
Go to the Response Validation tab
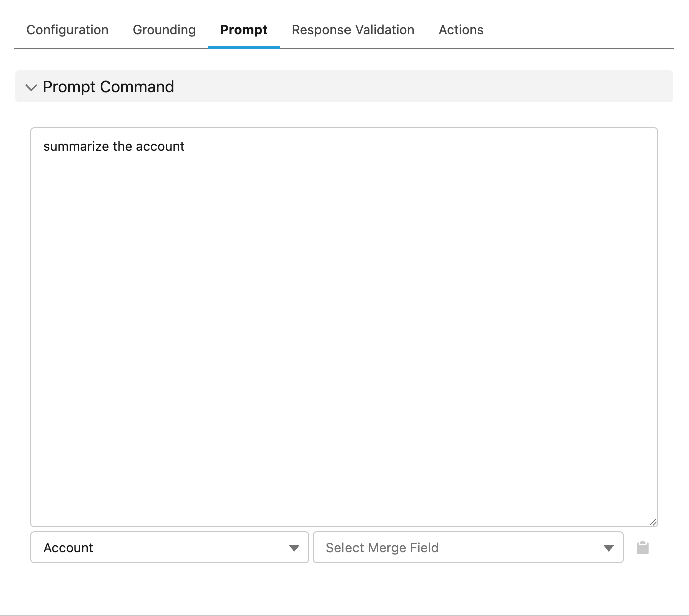(x=353, y=30)
